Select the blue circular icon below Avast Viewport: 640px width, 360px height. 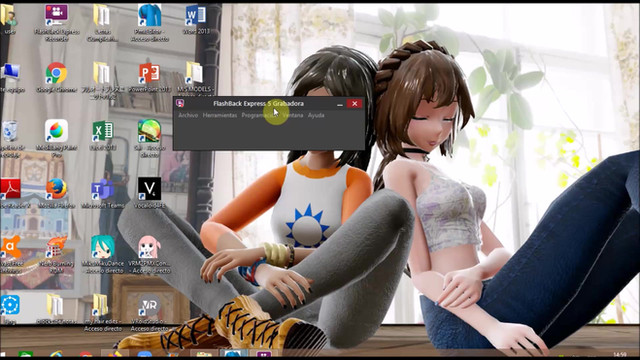[x=10, y=305]
